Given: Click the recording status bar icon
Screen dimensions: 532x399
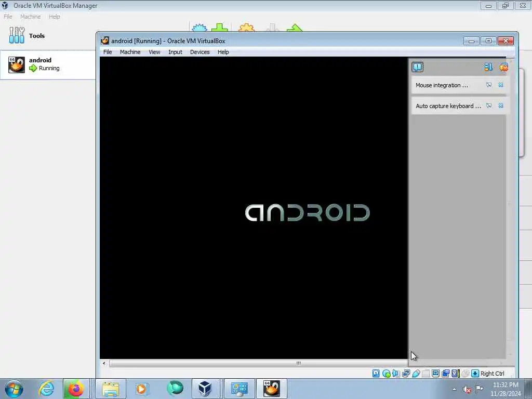Looking at the screenshot, I should click(445, 374).
